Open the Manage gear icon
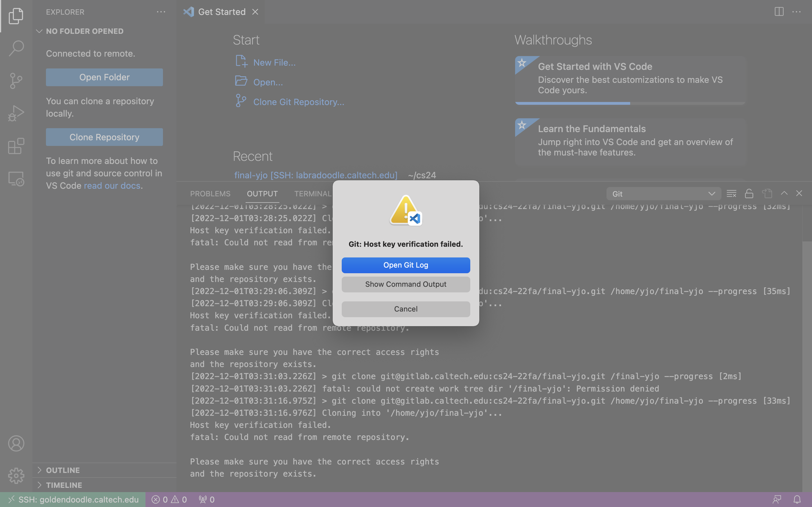Screen dimensions: 812x507 pyautogui.click(x=16, y=475)
